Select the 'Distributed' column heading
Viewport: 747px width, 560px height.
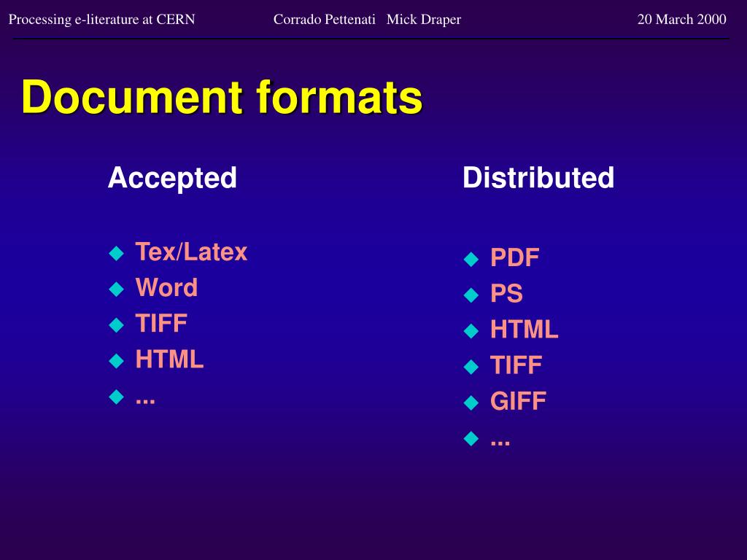538,178
